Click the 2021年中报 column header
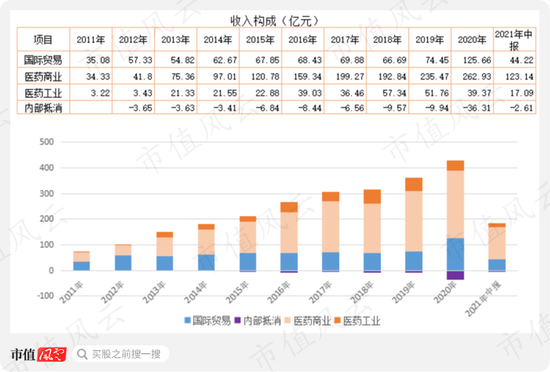 click(514, 40)
